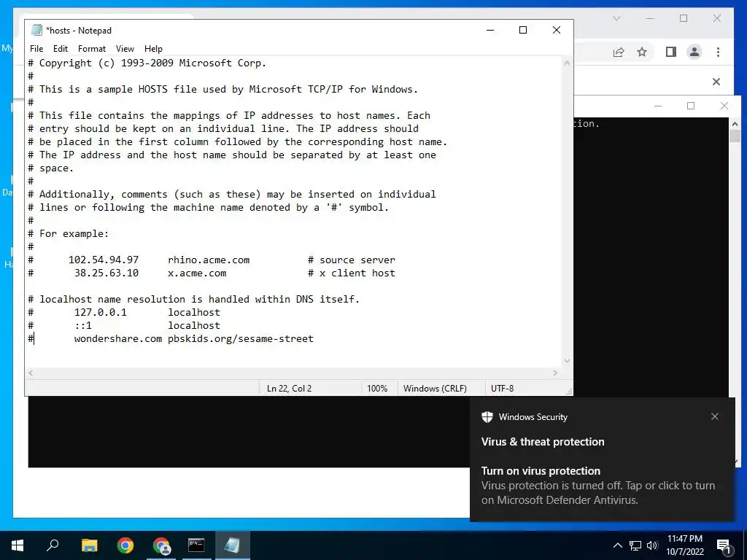
Task: Switch to Command Prompt on the taskbar
Action: [196, 545]
